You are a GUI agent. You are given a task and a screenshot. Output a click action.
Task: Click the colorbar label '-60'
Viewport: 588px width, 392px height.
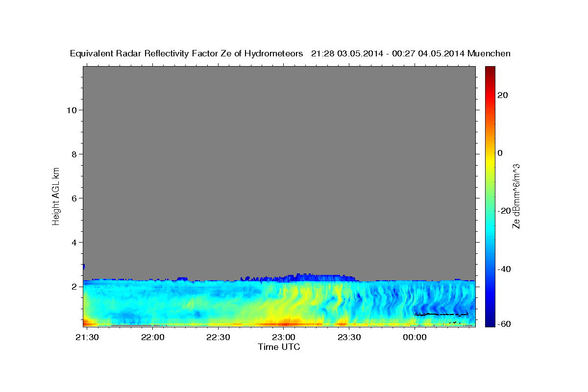504,323
